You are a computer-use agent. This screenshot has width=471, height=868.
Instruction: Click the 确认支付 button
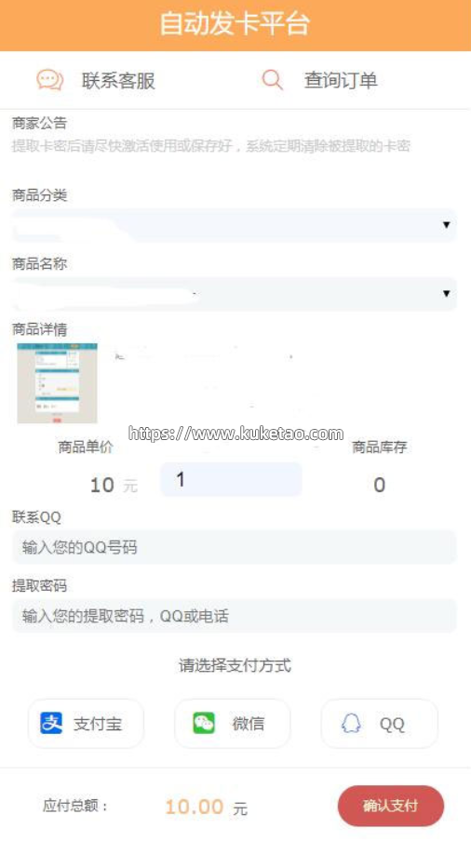pos(391,806)
